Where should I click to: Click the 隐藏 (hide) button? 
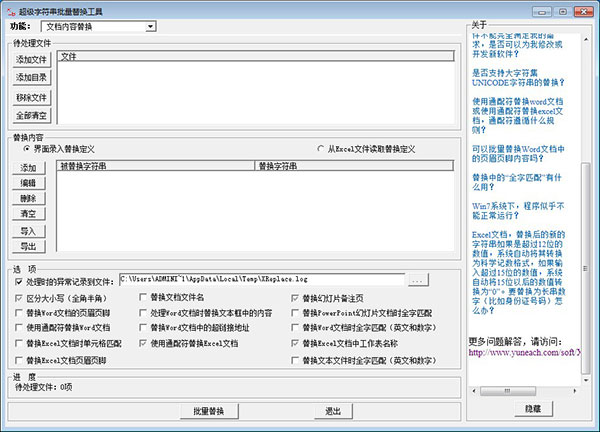(x=531, y=408)
